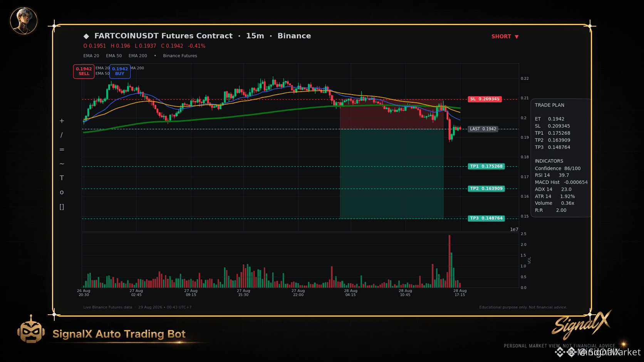Click TP3 0.148764 in the Trade Plan
The image size is (644, 362).
[553, 147]
